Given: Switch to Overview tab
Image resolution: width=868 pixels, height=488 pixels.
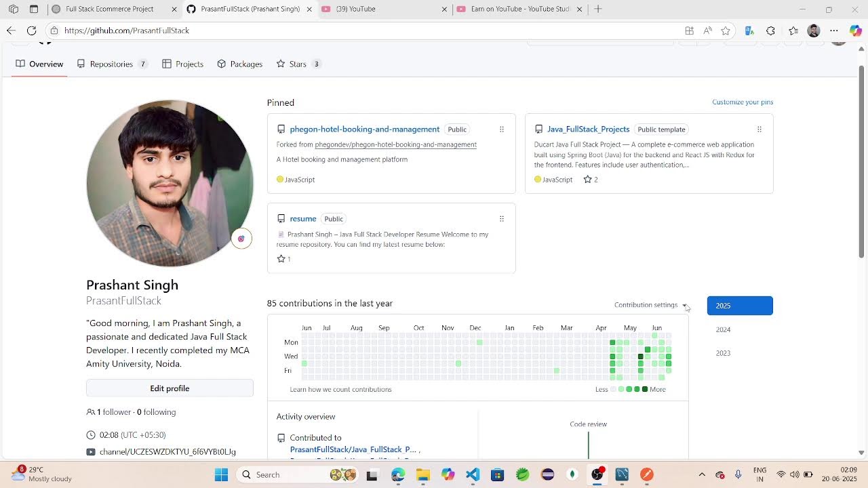Looking at the screenshot, I should [39, 64].
